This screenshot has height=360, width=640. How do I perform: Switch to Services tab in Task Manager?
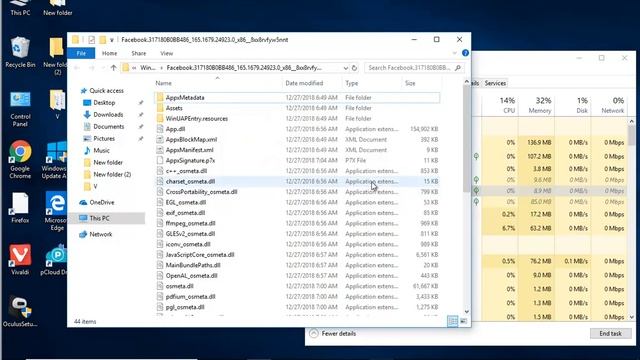(x=495, y=83)
